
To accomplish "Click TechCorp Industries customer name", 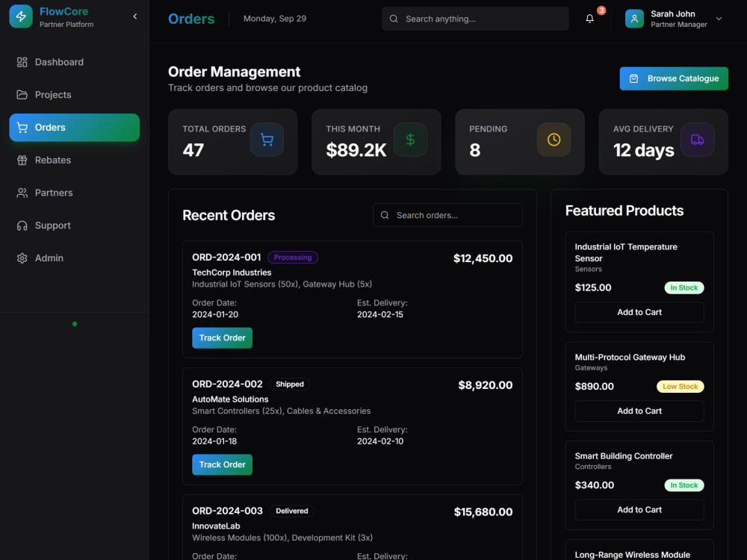I will 232,273.
